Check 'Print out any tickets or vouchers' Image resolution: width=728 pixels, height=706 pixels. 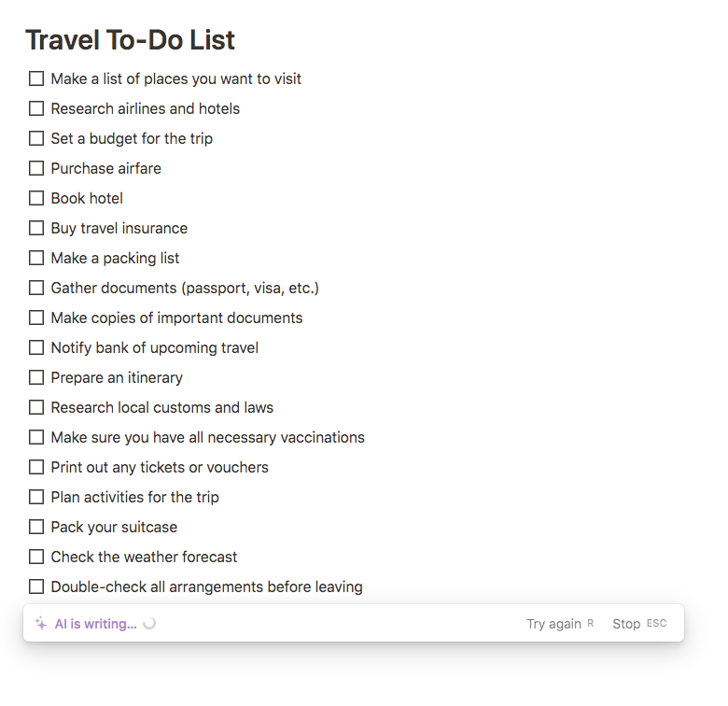click(36, 467)
